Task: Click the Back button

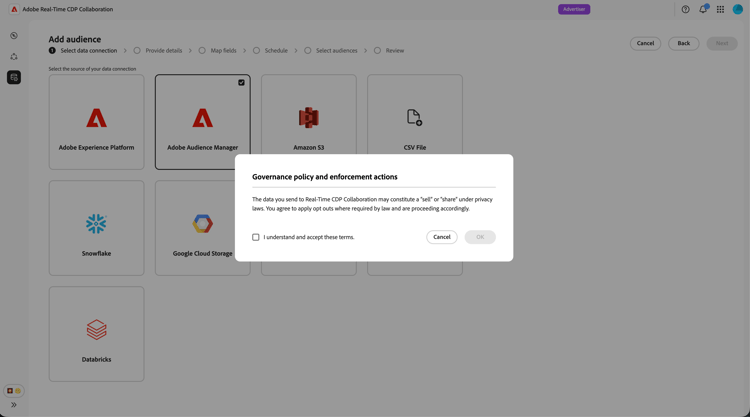Action: [684, 44]
